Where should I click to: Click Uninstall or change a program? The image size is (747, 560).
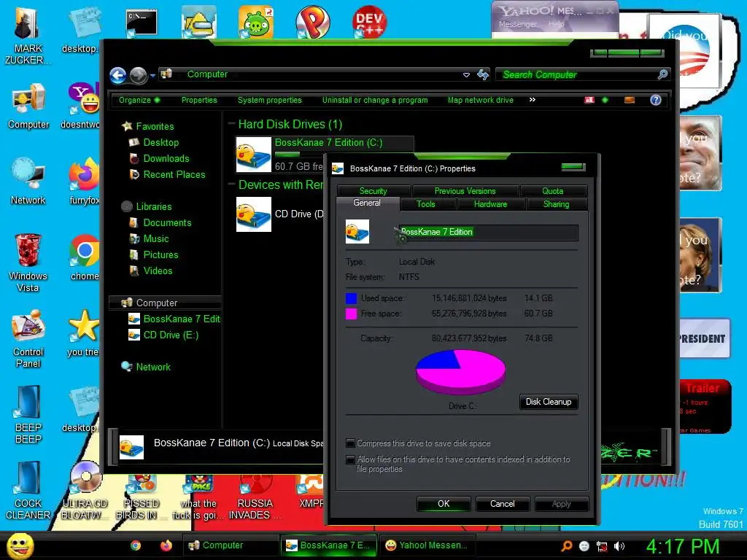click(x=375, y=100)
